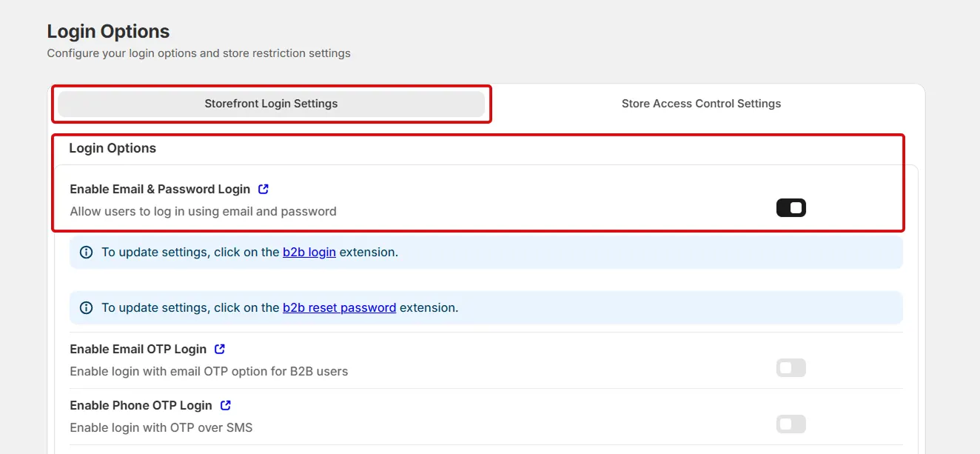Turn on the Phone OTP Login toggle
Viewport: 980px width, 454px height.
tap(791, 424)
